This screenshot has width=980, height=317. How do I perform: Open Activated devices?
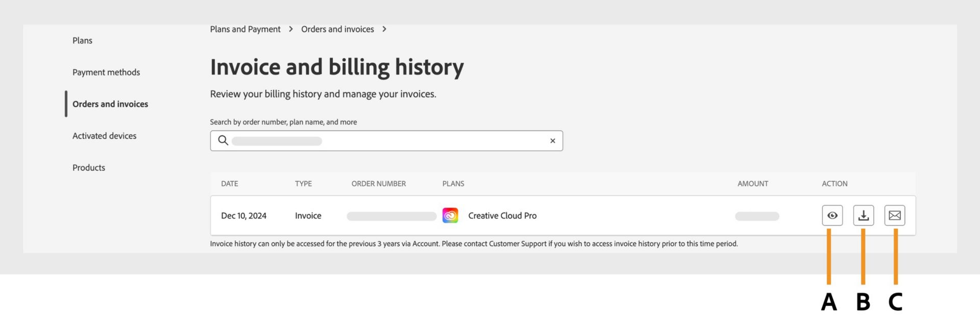click(104, 136)
